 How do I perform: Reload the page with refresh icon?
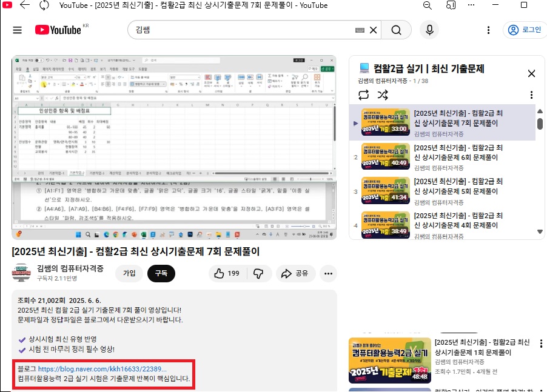44,5
